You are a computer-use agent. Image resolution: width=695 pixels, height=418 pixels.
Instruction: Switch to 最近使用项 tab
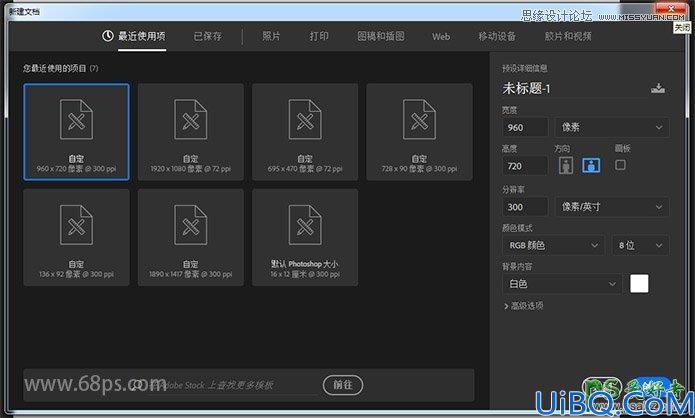click(142, 36)
